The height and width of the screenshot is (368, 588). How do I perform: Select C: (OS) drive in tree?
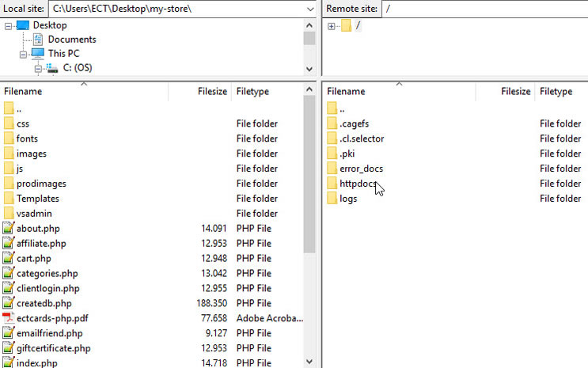click(78, 68)
